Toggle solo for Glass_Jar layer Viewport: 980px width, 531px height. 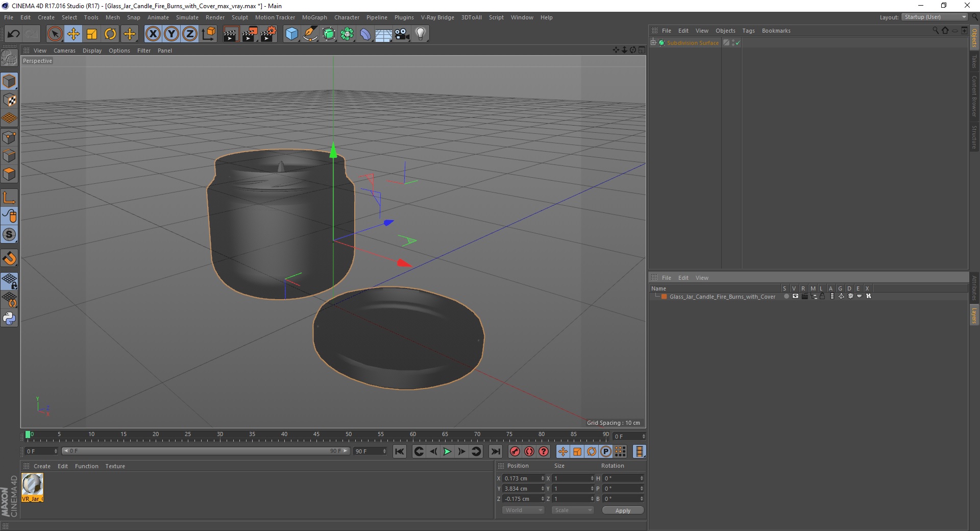[x=787, y=296]
